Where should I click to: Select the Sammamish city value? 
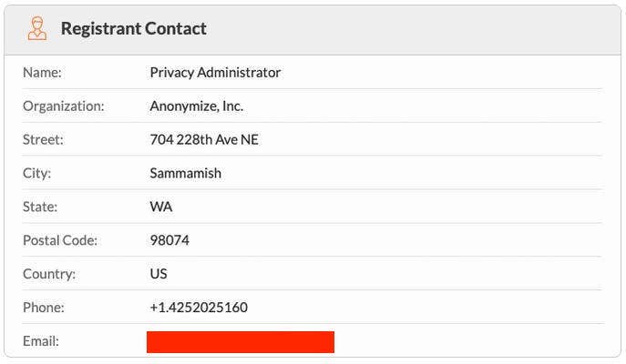[x=185, y=173]
